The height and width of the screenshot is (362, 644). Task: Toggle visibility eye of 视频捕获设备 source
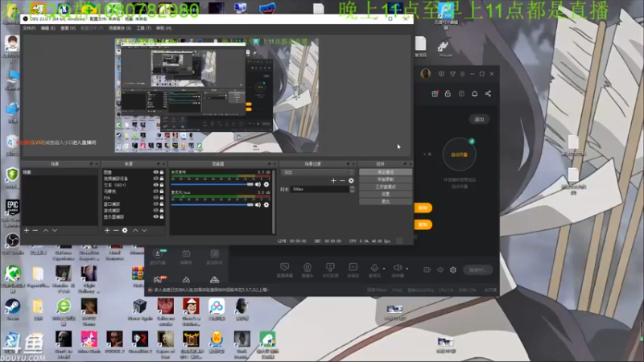coord(155,179)
